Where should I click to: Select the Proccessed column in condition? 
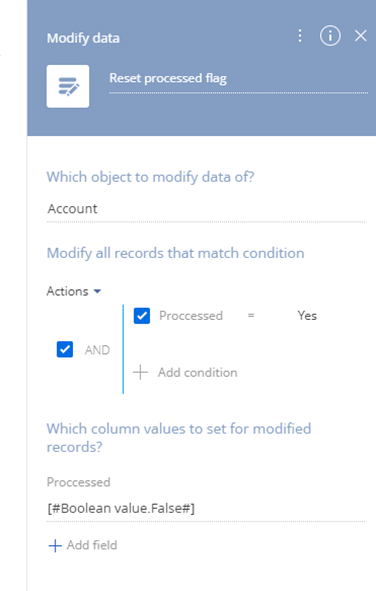coord(191,315)
